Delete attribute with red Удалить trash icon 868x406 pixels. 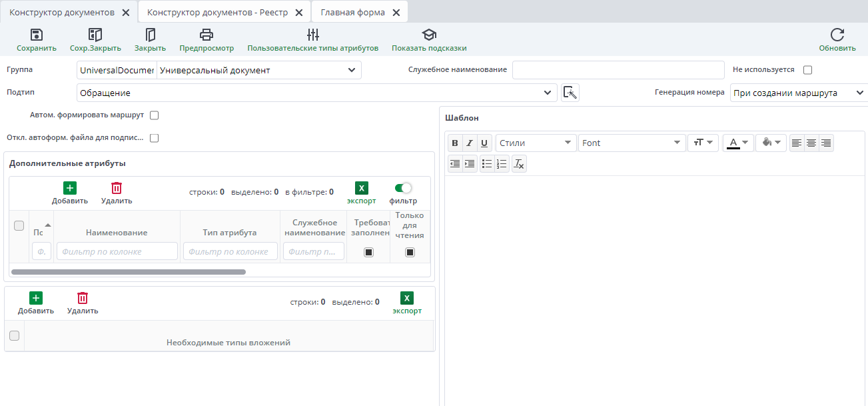point(117,189)
